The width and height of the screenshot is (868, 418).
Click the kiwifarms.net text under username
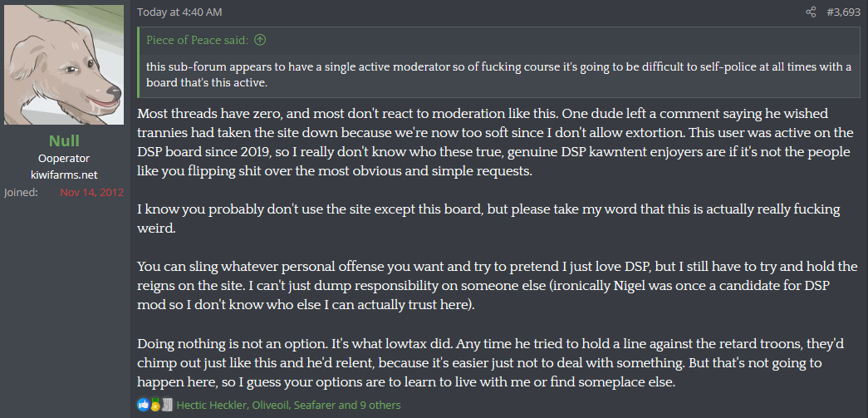pos(64,175)
